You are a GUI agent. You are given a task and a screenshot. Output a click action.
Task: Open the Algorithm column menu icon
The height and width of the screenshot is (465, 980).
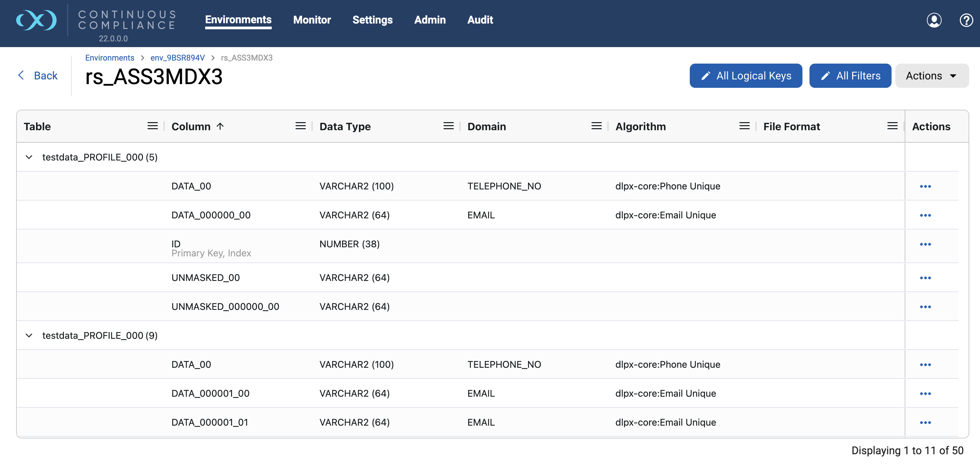(744, 126)
